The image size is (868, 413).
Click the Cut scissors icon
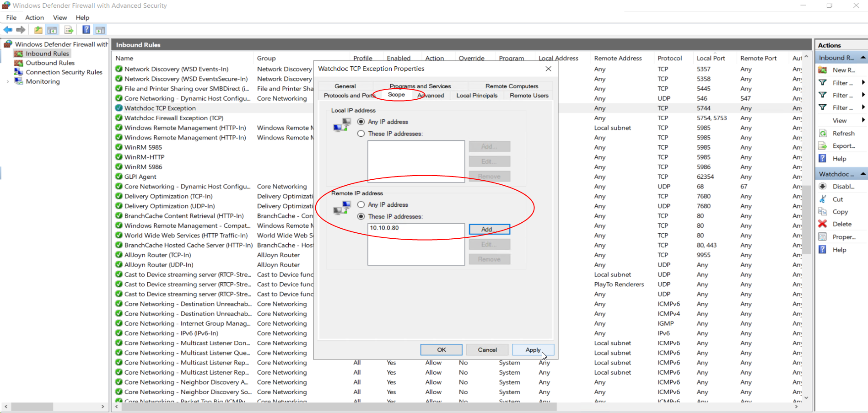pyautogui.click(x=822, y=199)
